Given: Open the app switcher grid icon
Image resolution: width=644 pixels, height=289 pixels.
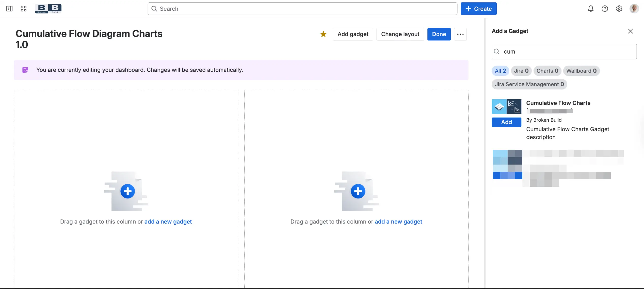Looking at the screenshot, I should click(23, 9).
